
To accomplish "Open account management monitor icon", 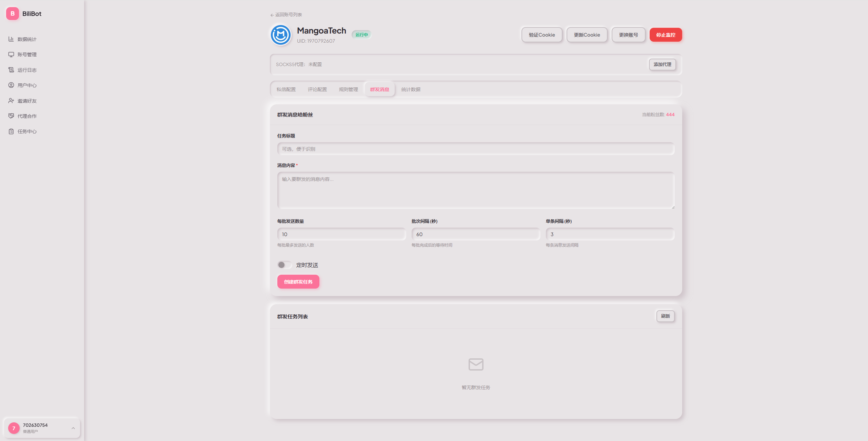I will click(x=11, y=55).
